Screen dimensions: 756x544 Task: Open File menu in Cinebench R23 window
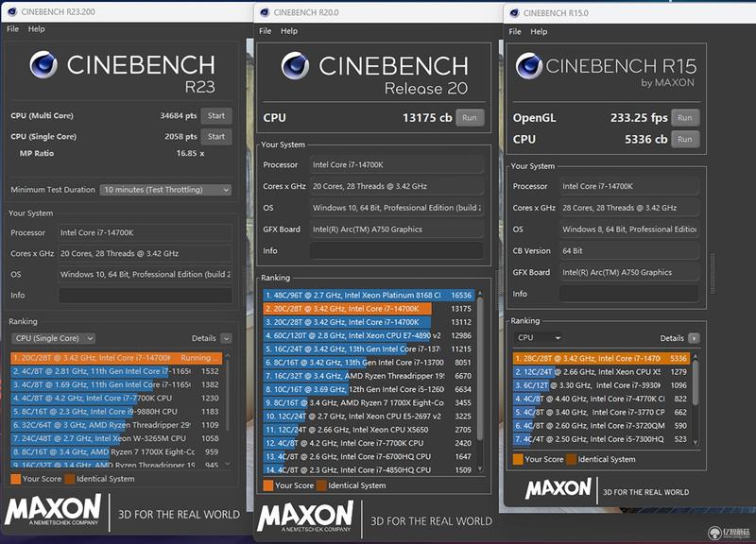[x=12, y=29]
